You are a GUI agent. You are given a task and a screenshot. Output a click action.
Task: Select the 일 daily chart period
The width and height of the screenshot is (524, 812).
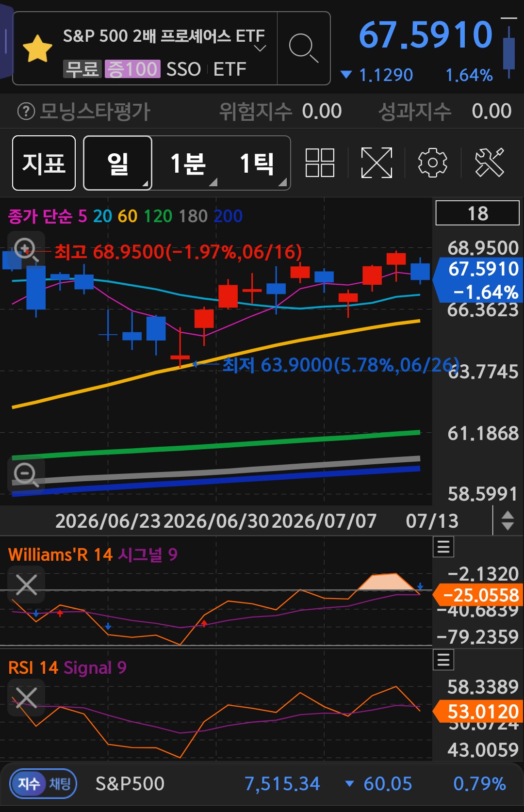point(118,163)
